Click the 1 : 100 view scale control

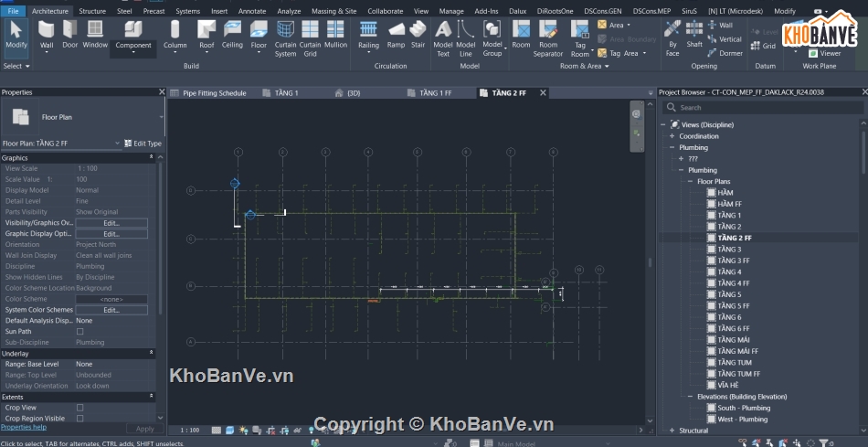190,430
